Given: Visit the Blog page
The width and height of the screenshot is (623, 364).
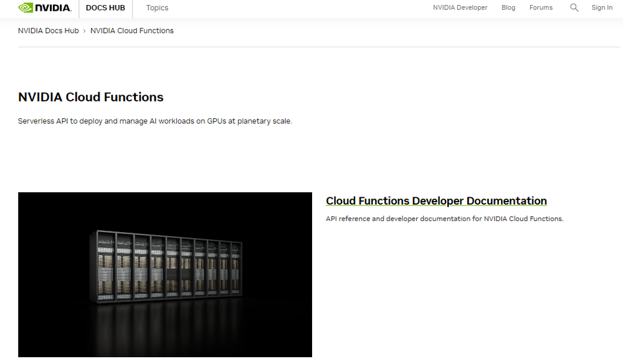Looking at the screenshot, I should tap(508, 7).
